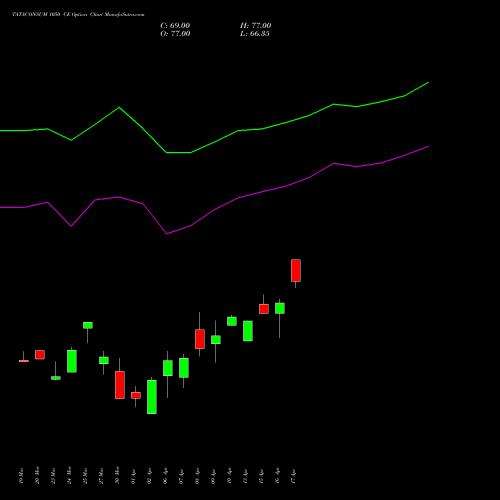500x500 pixels.
Task: Click the chart title text starting with TATACONSUM
Action: tap(78, 15)
